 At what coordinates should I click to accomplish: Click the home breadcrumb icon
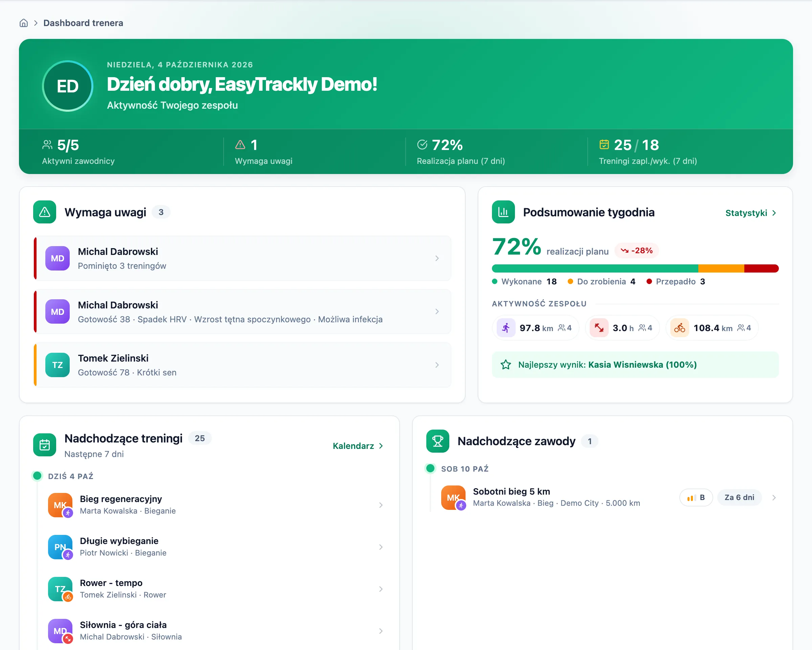tap(24, 23)
